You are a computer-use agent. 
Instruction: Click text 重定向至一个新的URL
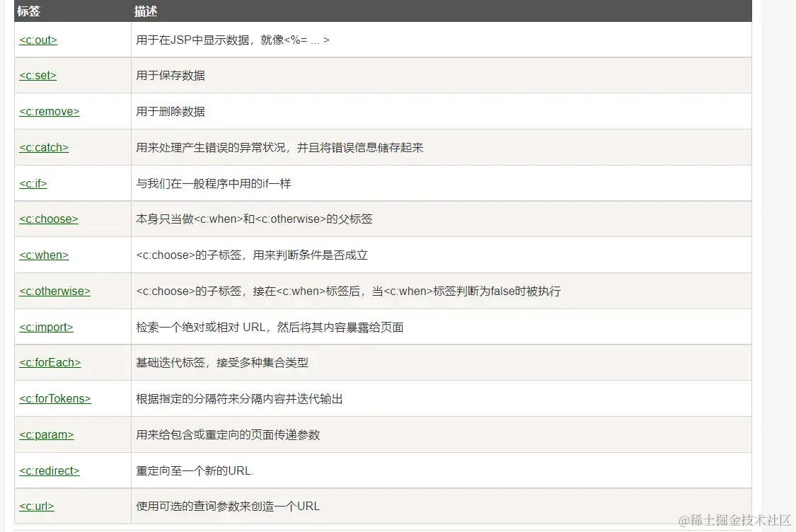(195, 471)
